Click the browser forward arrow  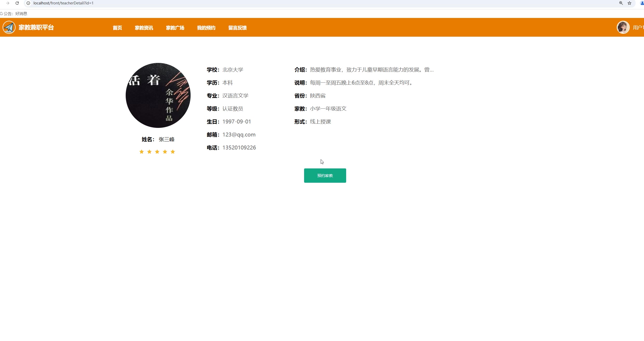point(8,3)
